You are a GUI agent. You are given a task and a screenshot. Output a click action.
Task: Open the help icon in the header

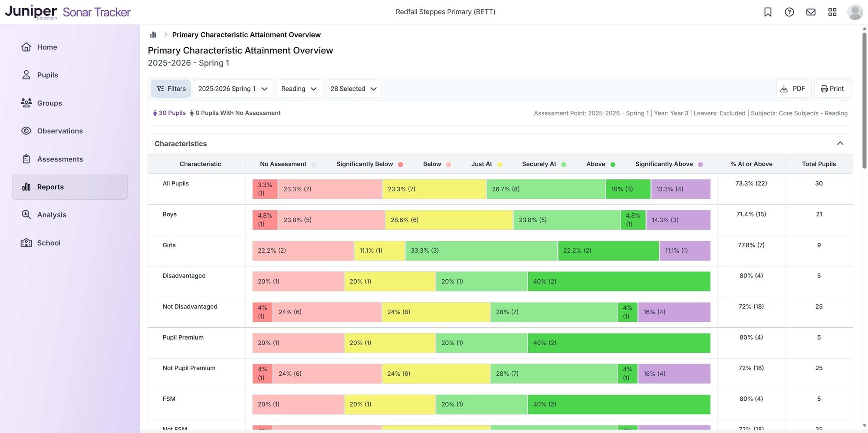(789, 12)
